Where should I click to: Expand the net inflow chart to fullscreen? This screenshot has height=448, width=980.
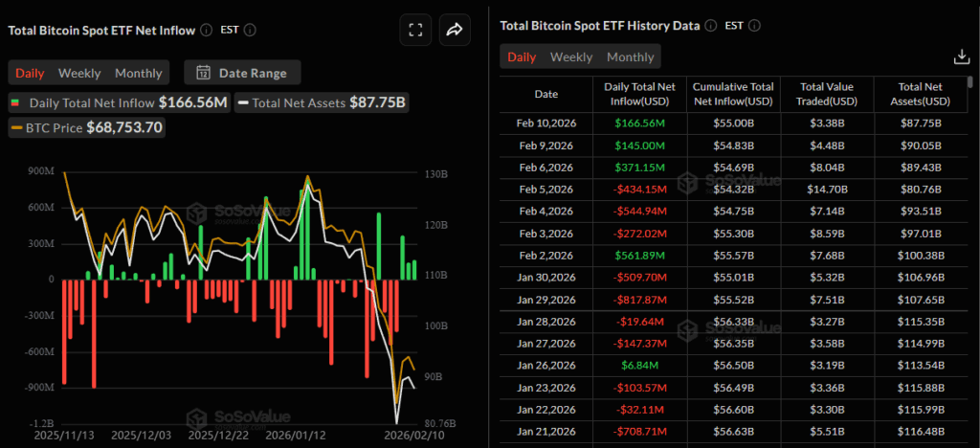(415, 30)
